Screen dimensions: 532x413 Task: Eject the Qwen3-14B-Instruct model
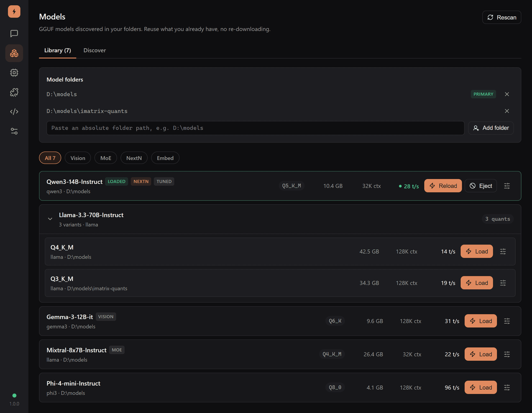(x=481, y=186)
